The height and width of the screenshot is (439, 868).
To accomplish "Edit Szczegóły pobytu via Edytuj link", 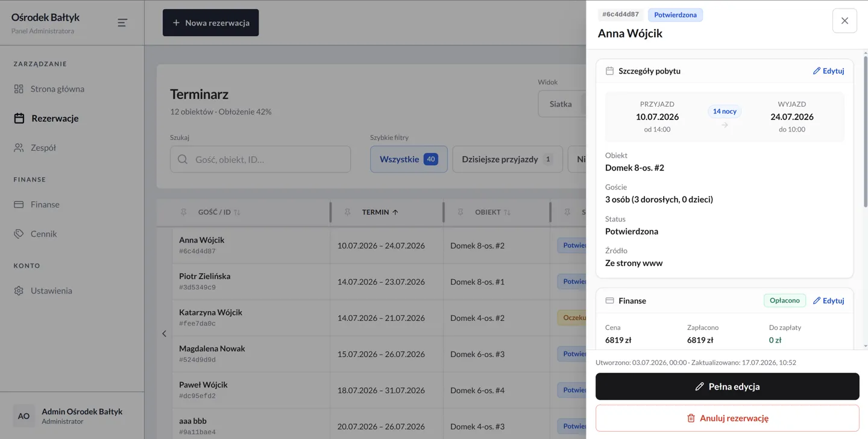I will 828,71.
